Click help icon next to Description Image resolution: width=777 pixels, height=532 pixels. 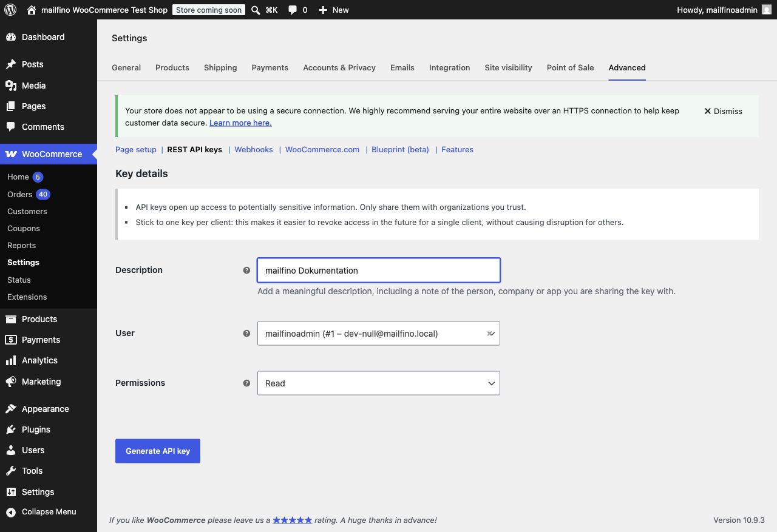click(x=246, y=271)
